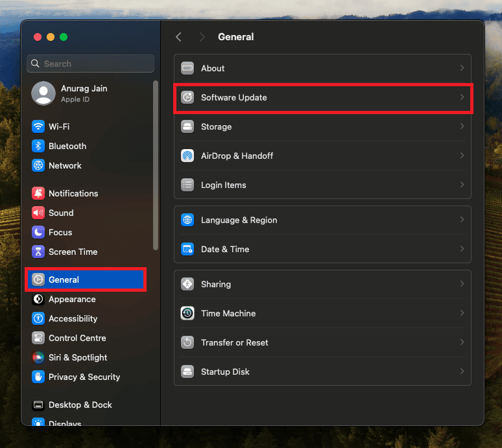502x448 pixels.
Task: Click the Appearance icon
Action: pos(38,299)
